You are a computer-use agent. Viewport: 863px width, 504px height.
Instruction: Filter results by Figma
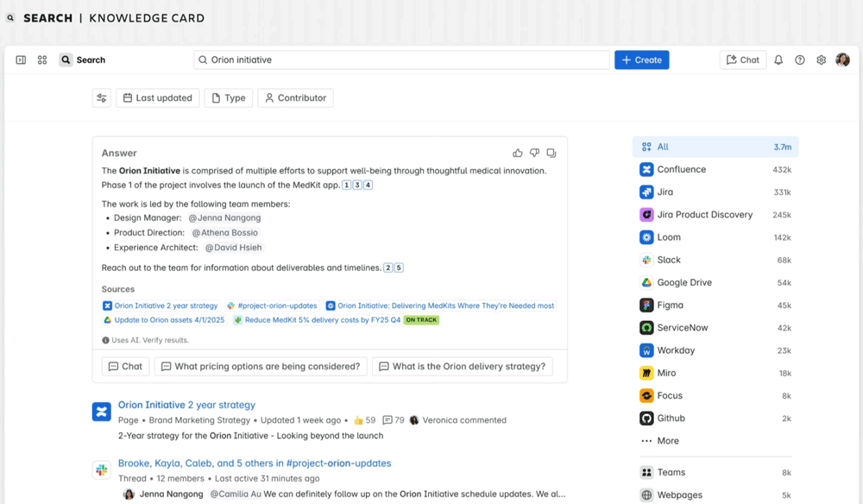pos(715,305)
